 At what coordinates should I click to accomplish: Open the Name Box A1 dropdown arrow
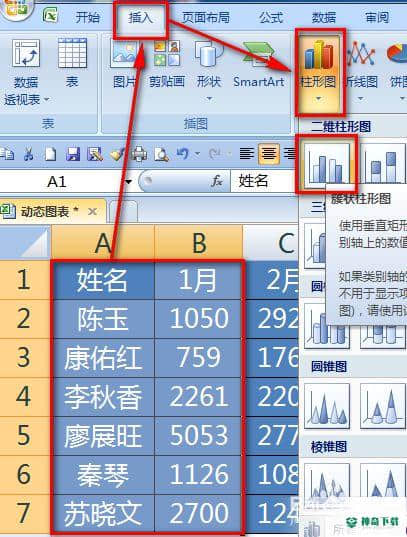[x=129, y=181]
